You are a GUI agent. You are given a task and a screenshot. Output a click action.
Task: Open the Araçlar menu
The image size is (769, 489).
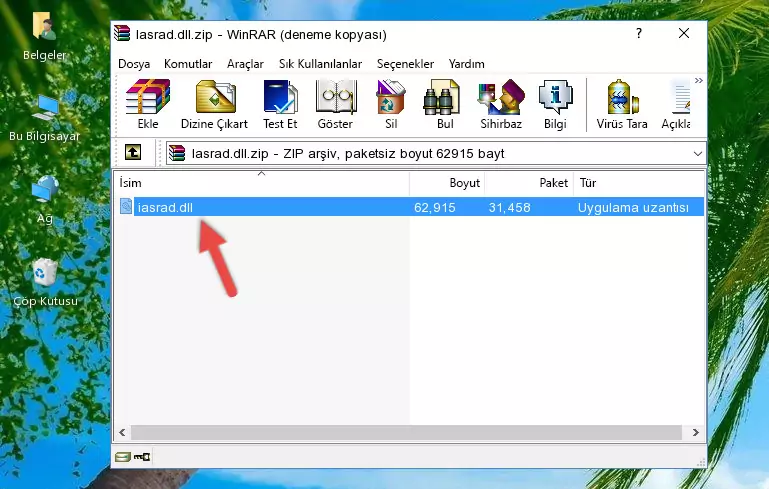pos(245,64)
